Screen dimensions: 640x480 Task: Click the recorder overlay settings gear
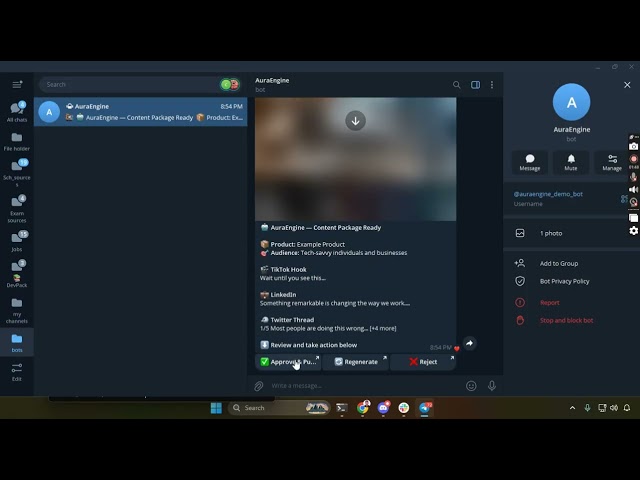tap(633, 231)
